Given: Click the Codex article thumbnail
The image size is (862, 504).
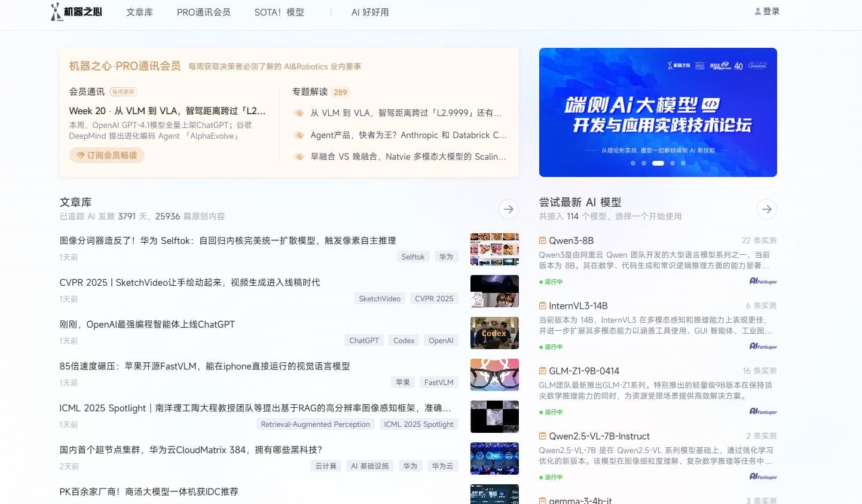Looking at the screenshot, I should (494, 332).
